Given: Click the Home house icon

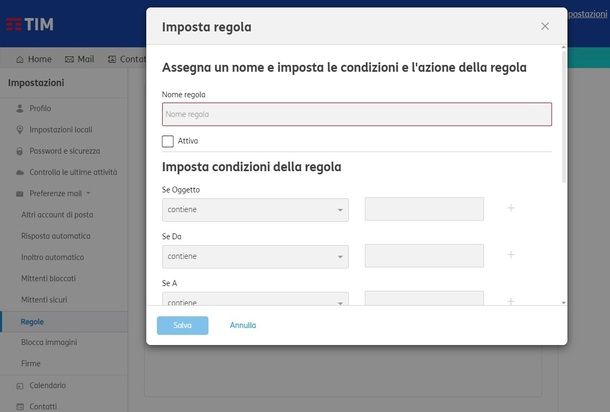Looking at the screenshot, I should [20, 60].
